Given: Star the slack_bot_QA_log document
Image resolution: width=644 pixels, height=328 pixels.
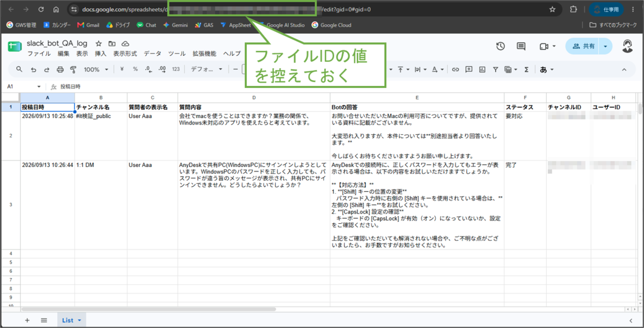Looking at the screenshot, I should (x=99, y=43).
